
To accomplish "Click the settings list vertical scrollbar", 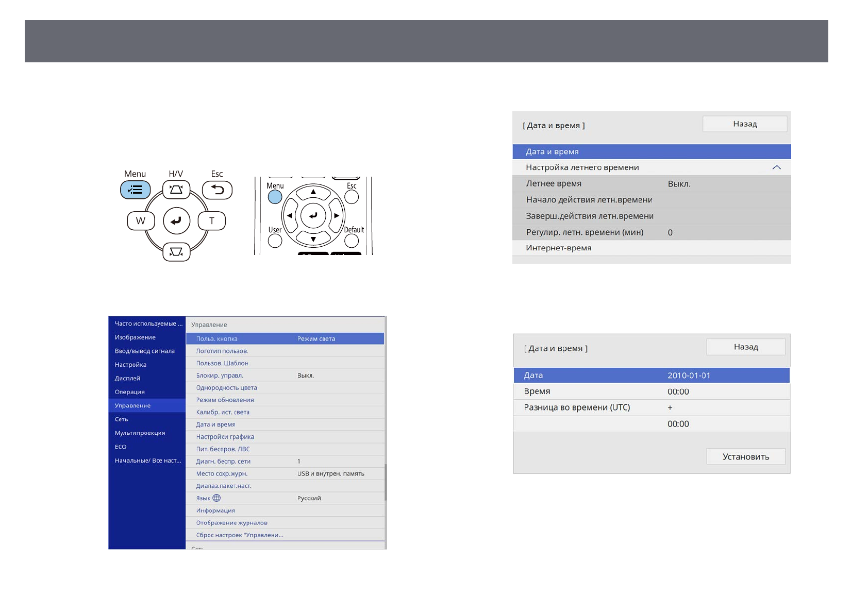I will tap(385, 482).
